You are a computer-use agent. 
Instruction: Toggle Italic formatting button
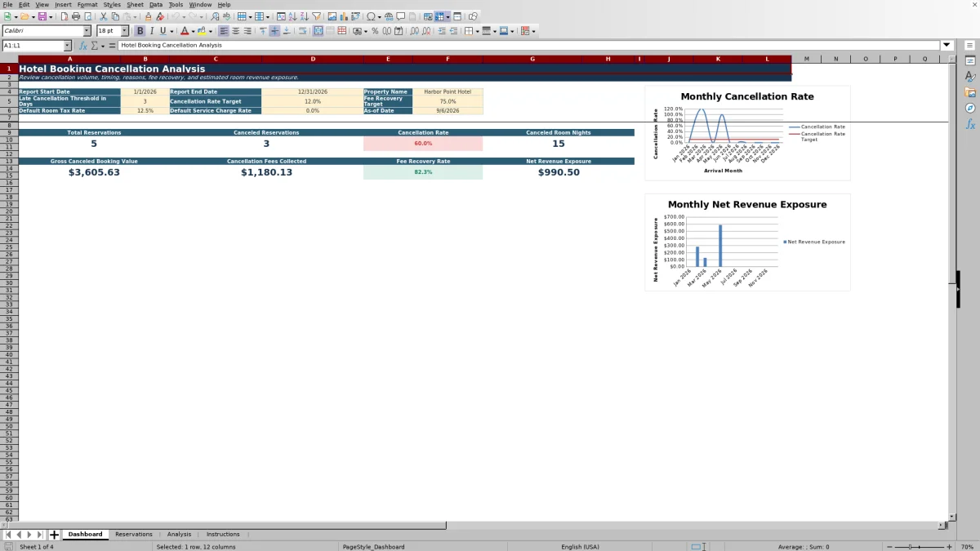(x=151, y=31)
